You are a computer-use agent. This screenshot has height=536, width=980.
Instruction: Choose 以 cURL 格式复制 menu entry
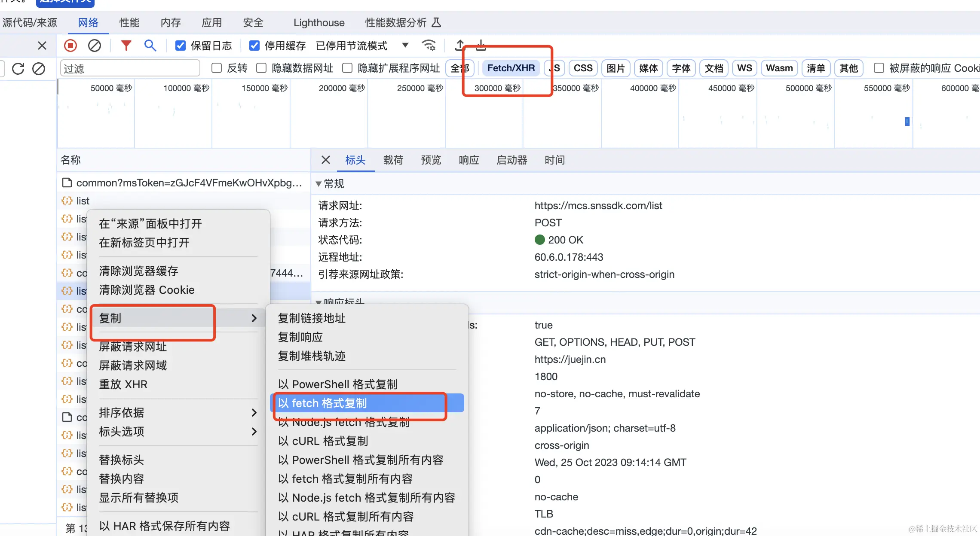[323, 441]
